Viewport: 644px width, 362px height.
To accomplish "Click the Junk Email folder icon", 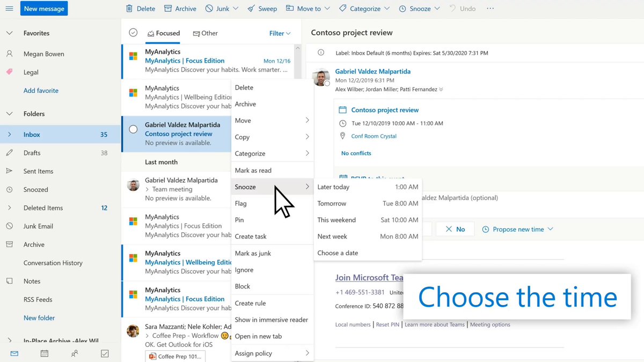I will 9,226.
